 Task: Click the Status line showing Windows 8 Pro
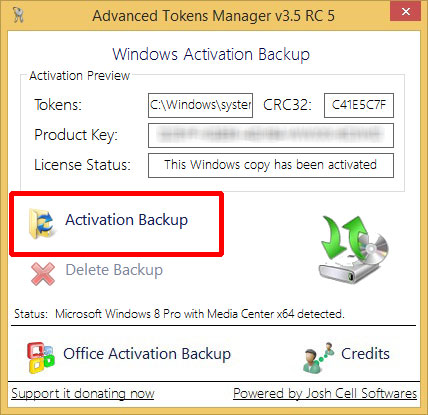click(x=179, y=314)
